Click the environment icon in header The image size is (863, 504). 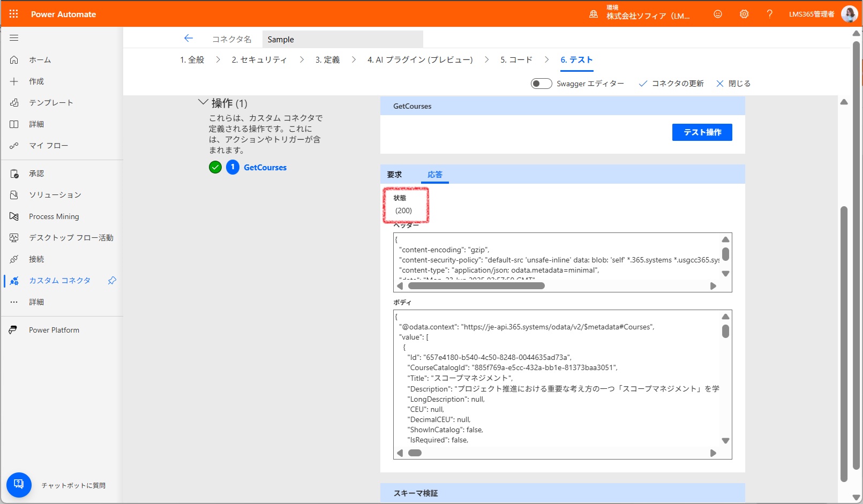(x=594, y=14)
